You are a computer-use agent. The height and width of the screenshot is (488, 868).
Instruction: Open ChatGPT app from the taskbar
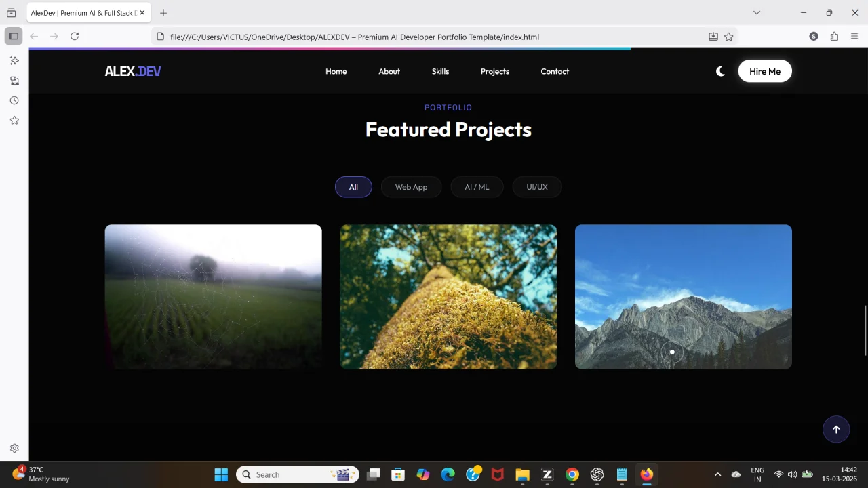pyautogui.click(x=597, y=474)
